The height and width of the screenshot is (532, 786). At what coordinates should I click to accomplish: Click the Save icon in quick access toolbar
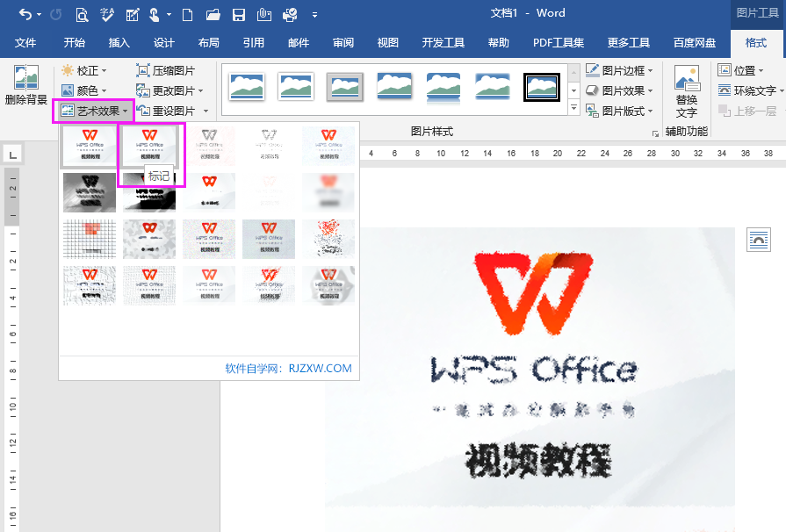tap(238, 14)
